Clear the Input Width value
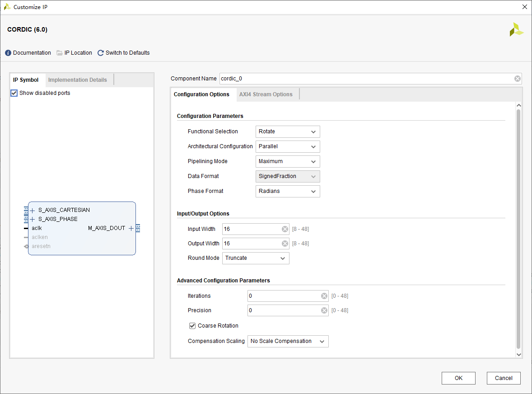Screen dimensions: 532x394 coord(285,229)
